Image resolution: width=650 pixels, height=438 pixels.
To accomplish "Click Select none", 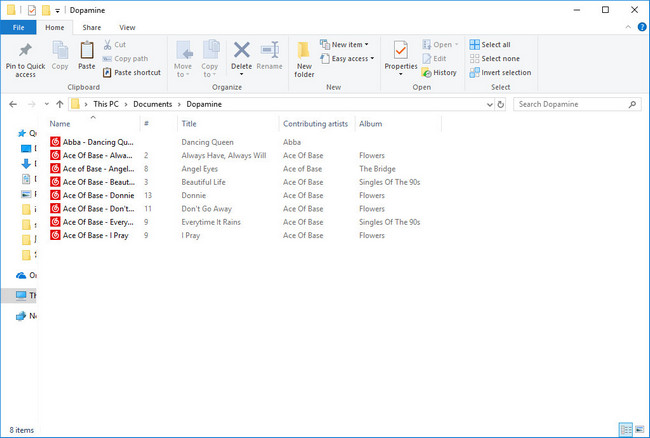I will coord(495,58).
